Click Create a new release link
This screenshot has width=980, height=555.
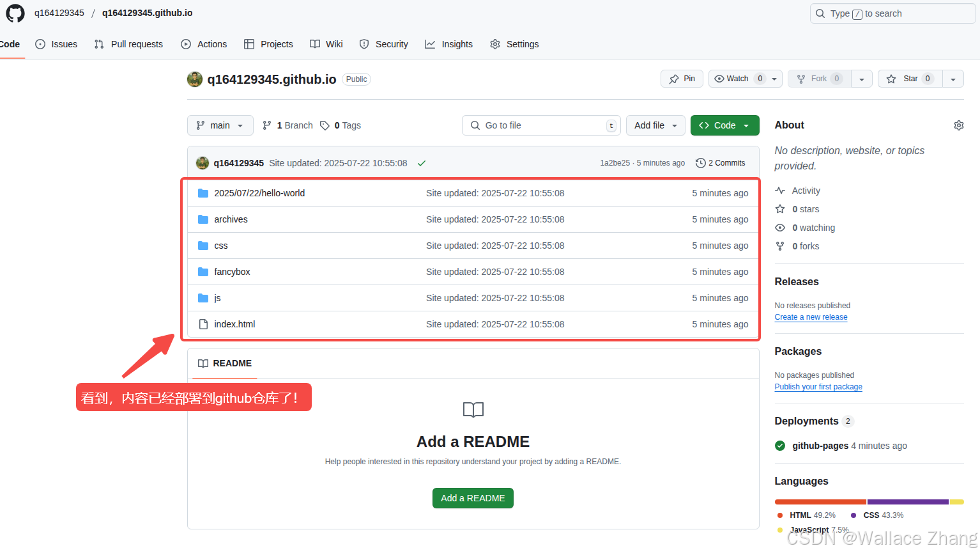(811, 317)
